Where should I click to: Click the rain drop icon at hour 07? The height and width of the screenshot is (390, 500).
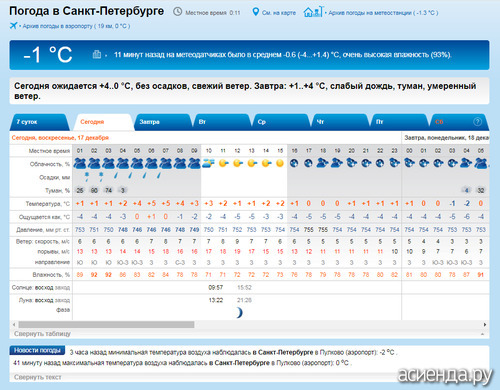(159, 175)
